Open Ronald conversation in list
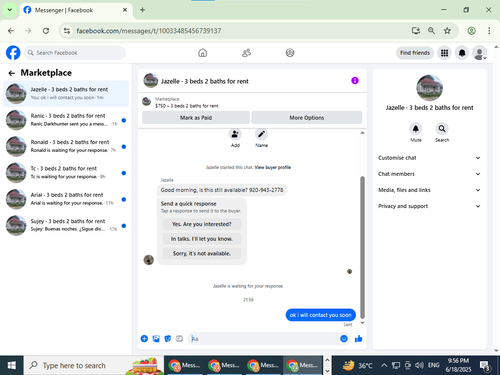 click(x=66, y=146)
